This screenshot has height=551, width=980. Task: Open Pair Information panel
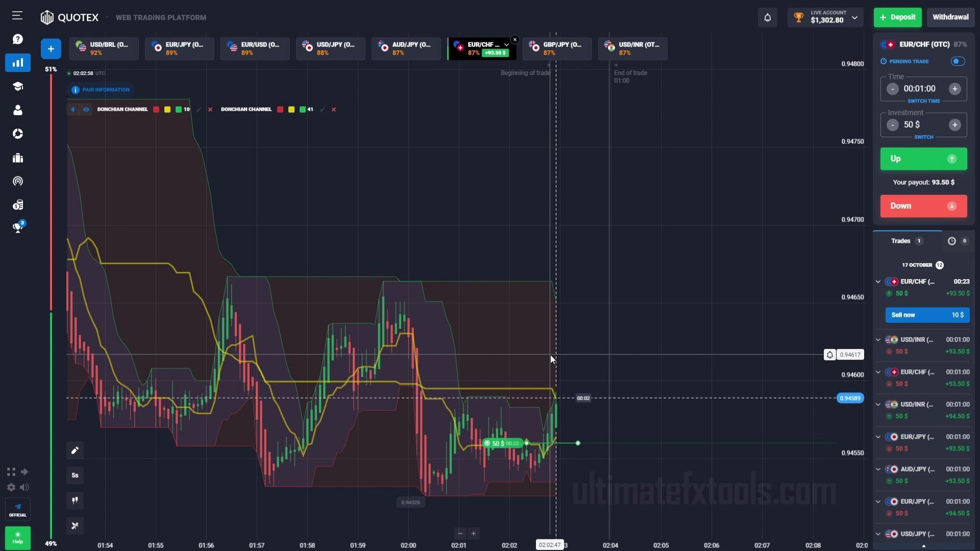(101, 90)
